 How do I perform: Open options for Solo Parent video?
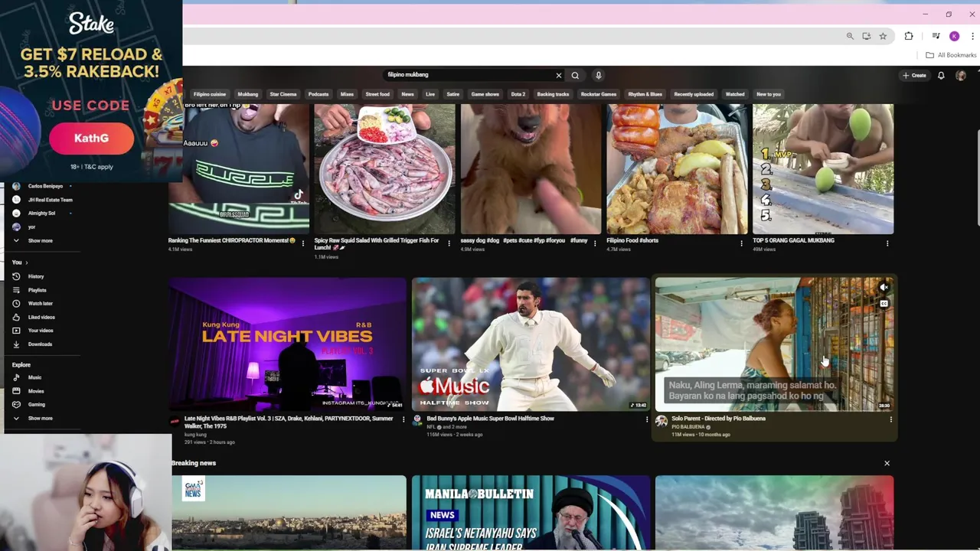pos(890,419)
